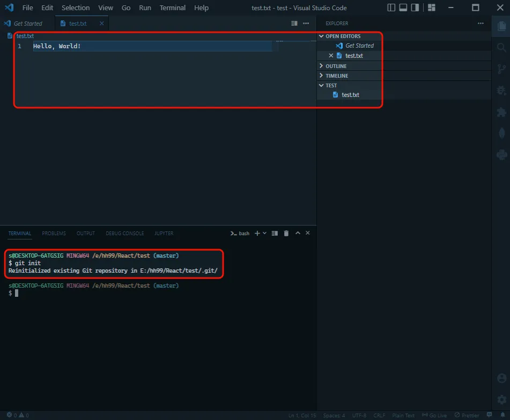Maximize the panel with the up chevron
510x420 pixels.
[298, 233]
